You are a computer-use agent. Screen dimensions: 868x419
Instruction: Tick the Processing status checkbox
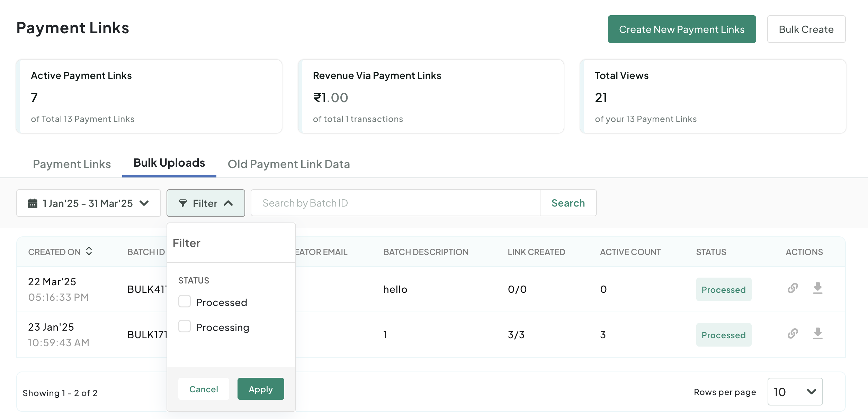point(185,326)
